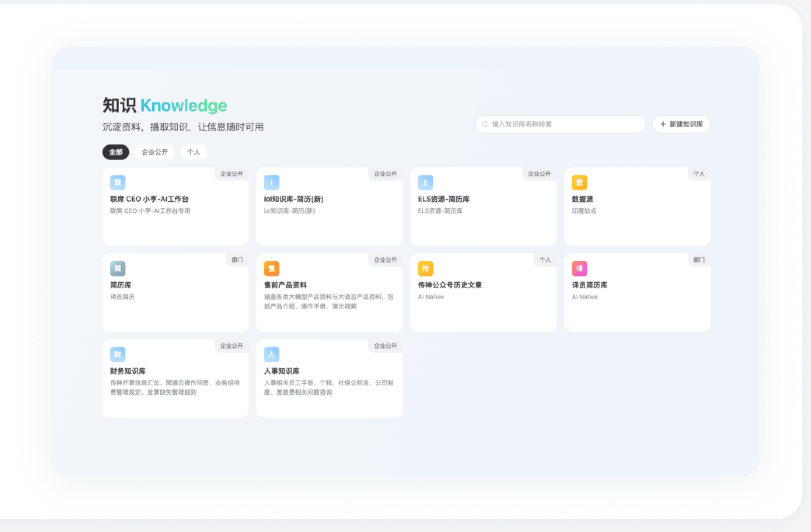811x532 pixels.
Task: Click 企业公开 badge on ELS资源-简历库 card
Action: coord(540,174)
